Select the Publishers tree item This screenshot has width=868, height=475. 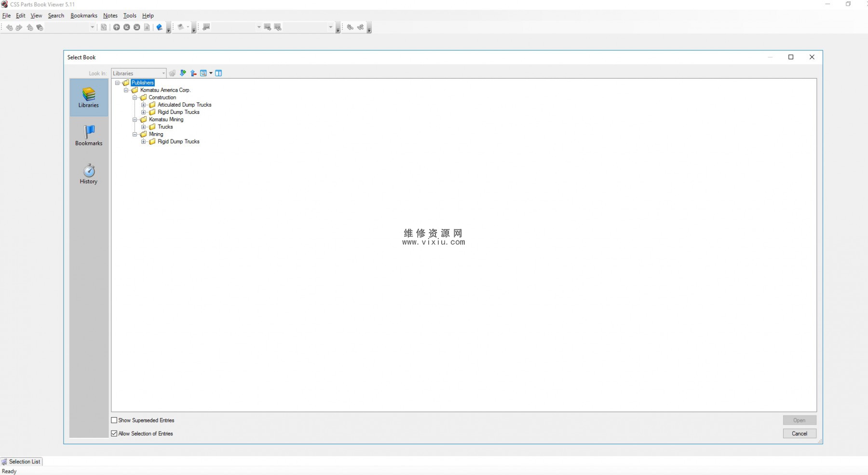point(143,83)
